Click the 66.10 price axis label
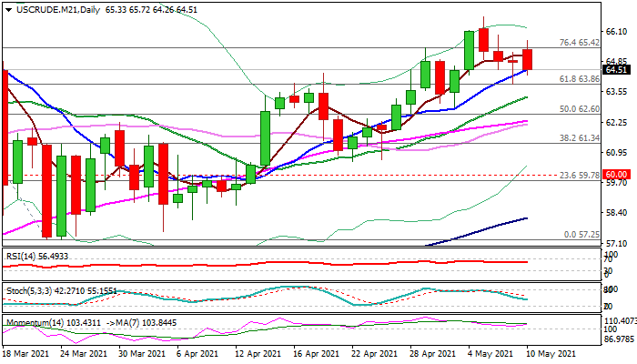637x364 pixels. pos(617,31)
